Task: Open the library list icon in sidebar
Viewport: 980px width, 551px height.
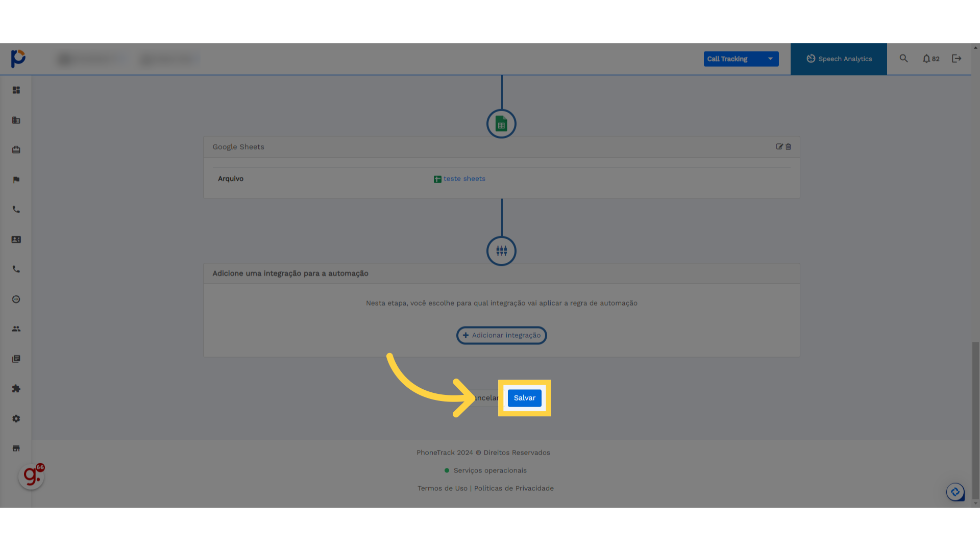Action: pos(16,359)
